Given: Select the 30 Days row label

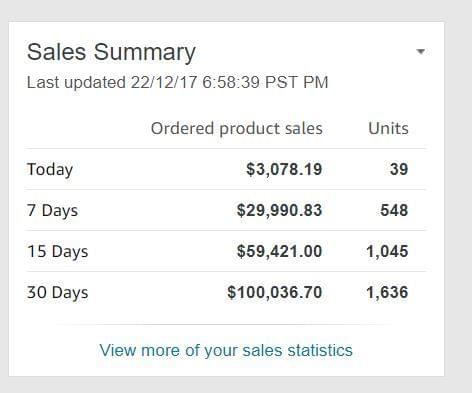Looking at the screenshot, I should [x=57, y=293].
